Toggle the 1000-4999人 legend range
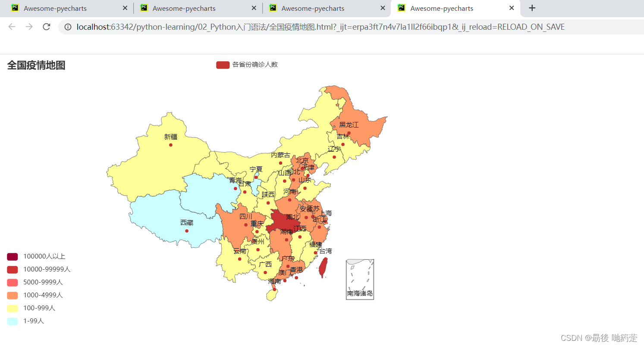Image resolution: width=644 pixels, height=346 pixels. tap(35, 295)
